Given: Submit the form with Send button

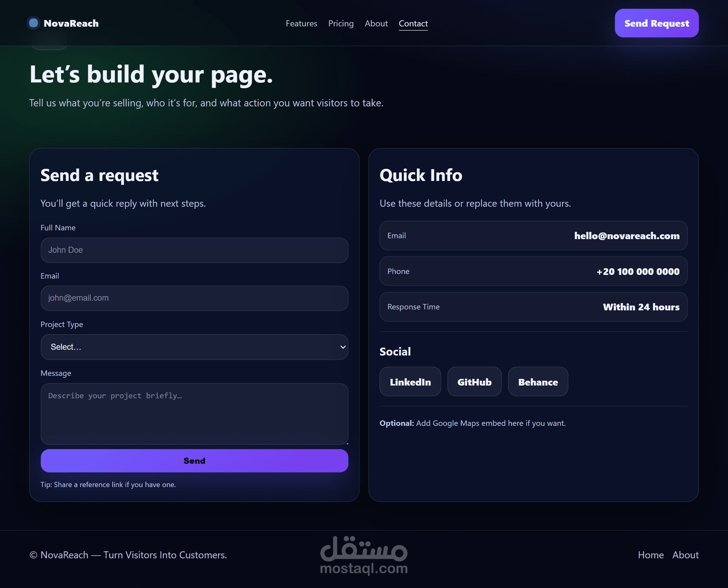Looking at the screenshot, I should click(x=194, y=461).
